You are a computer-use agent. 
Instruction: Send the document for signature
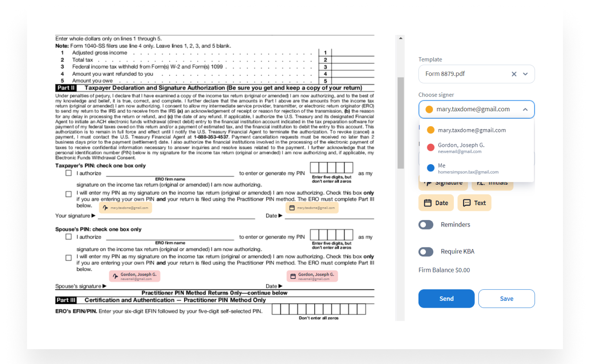pos(446,299)
